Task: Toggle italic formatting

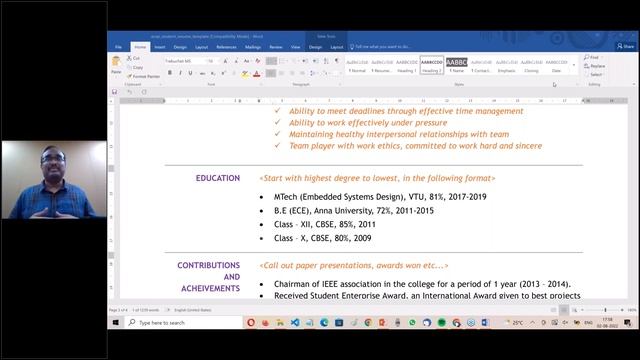Action: [x=180, y=73]
